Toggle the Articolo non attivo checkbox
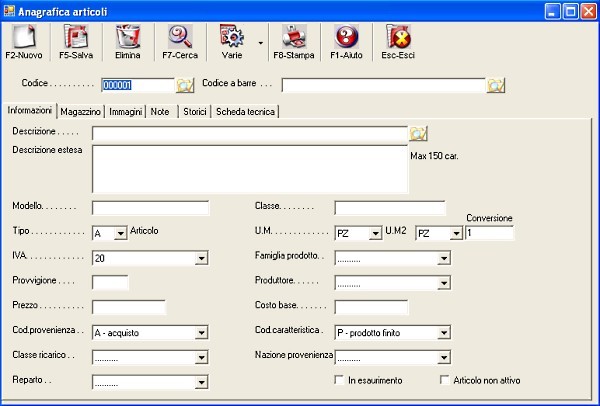 click(446, 380)
